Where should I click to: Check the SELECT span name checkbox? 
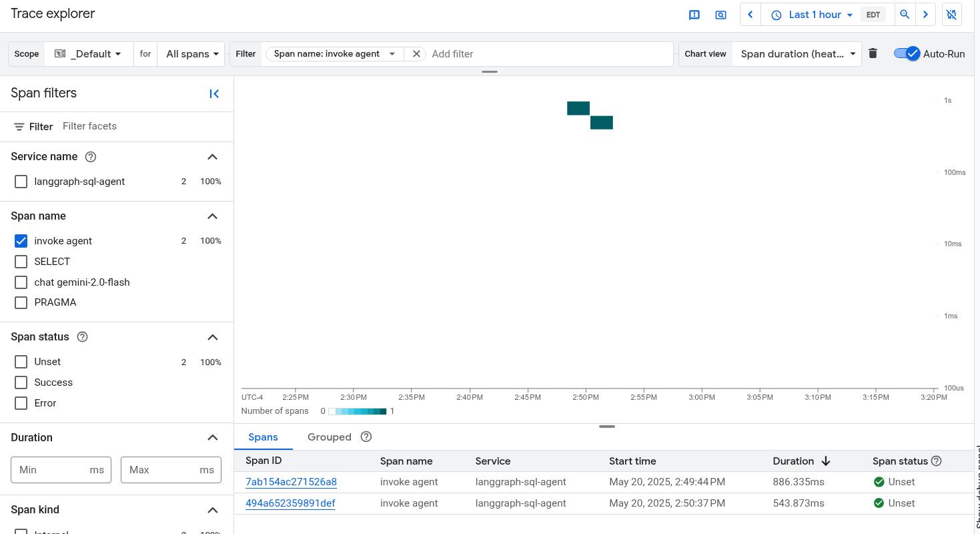[21, 262]
